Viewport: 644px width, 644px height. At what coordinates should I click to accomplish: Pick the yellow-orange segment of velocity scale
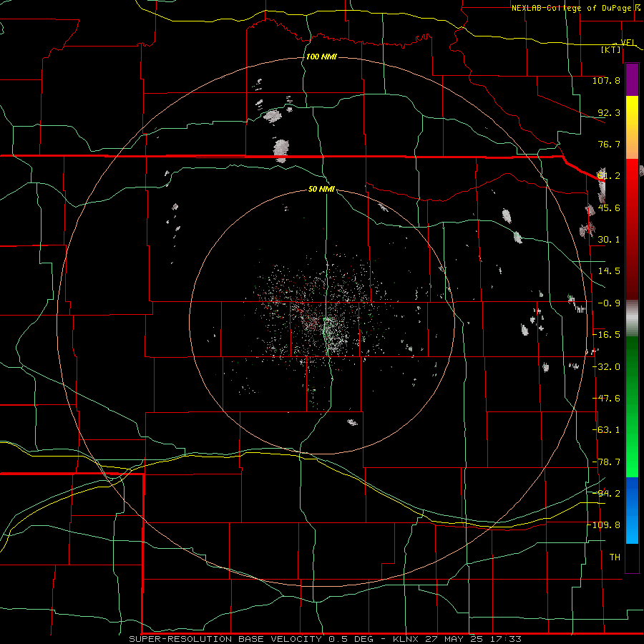click(632, 127)
